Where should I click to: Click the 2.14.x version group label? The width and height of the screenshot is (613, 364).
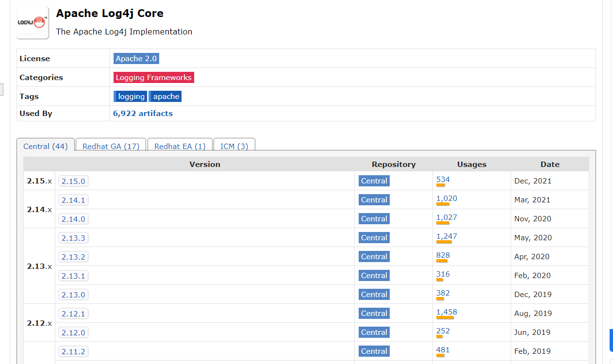click(x=39, y=210)
